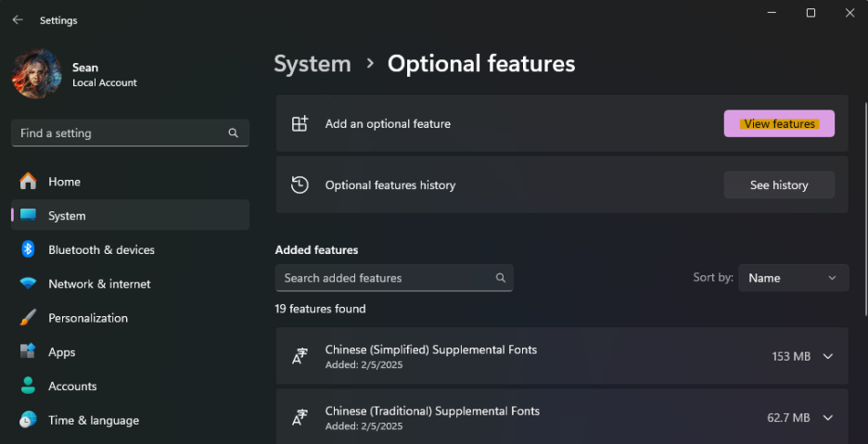The height and width of the screenshot is (444, 868).
Task: Open the Apps settings page
Action: coord(130,352)
